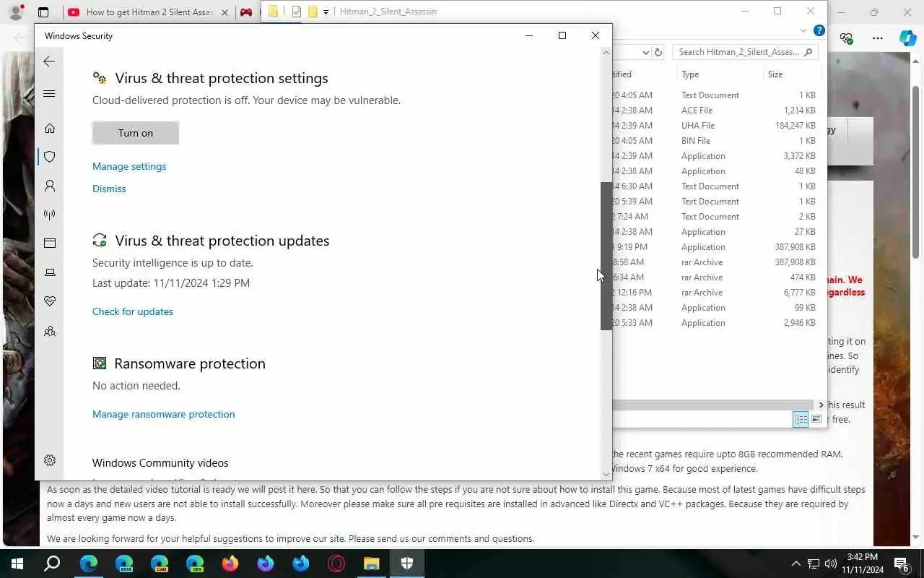
Task: Open Home in Windows Security sidebar
Action: pos(50,128)
